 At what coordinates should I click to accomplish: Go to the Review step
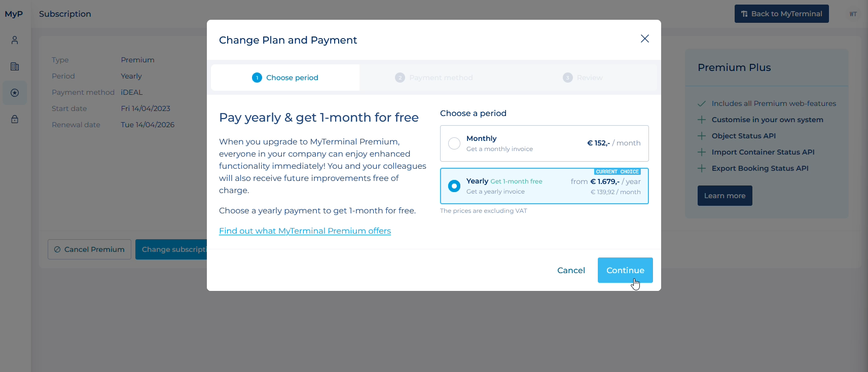[x=583, y=78]
